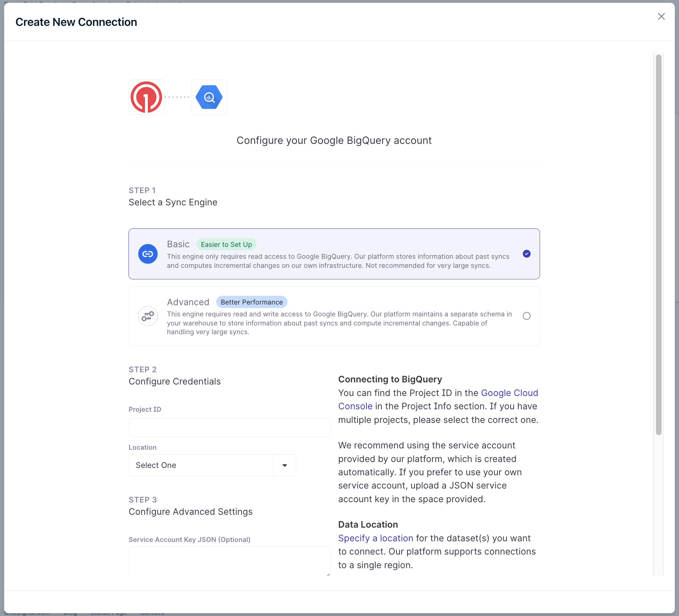Open the Location Select One dropdown
Viewport: 679px width, 616px height.
point(201,465)
